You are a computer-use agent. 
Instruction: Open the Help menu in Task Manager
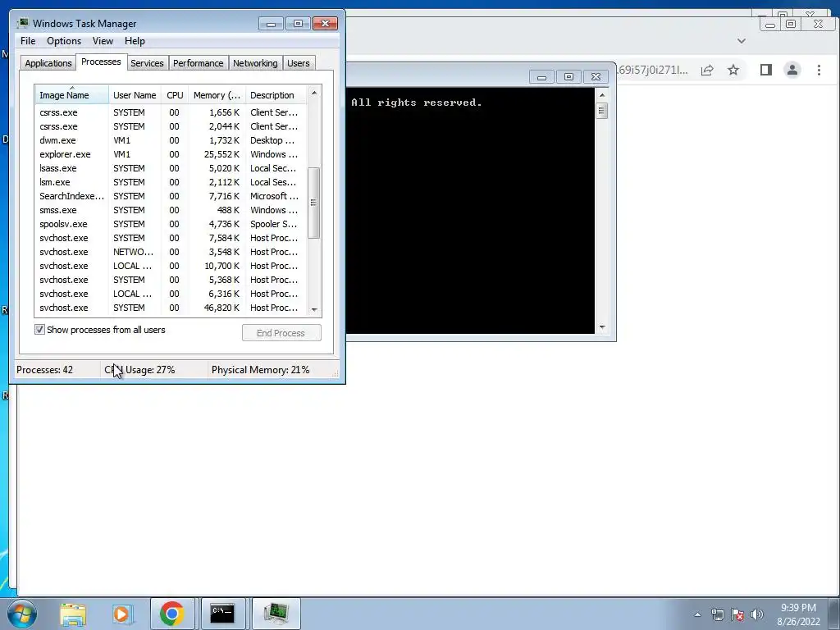[x=135, y=41]
